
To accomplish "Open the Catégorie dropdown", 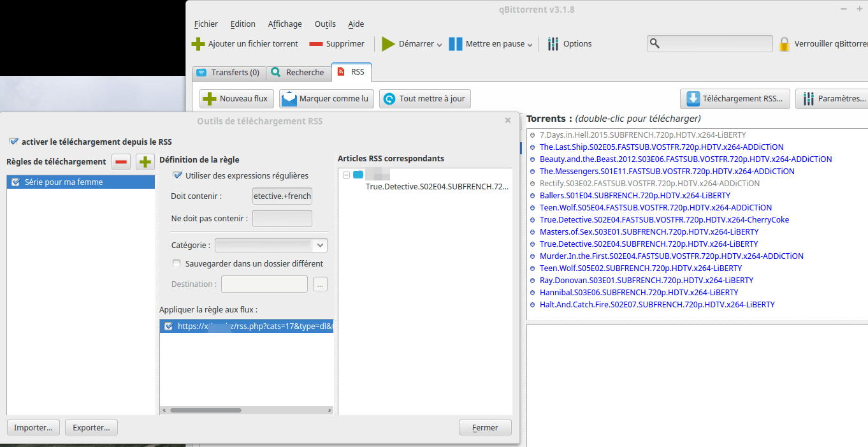I will [x=271, y=245].
